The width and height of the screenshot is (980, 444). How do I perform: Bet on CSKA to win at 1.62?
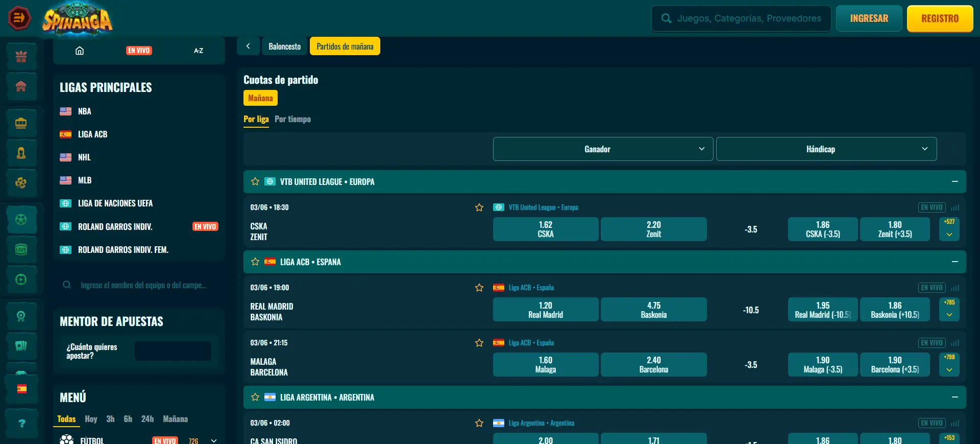(x=546, y=229)
